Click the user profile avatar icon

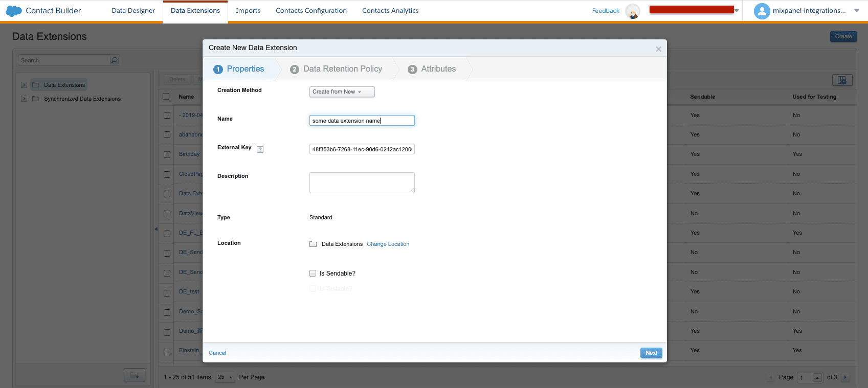point(762,11)
